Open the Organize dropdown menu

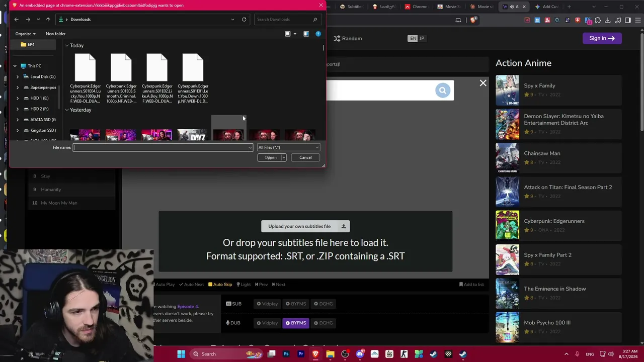25,34
